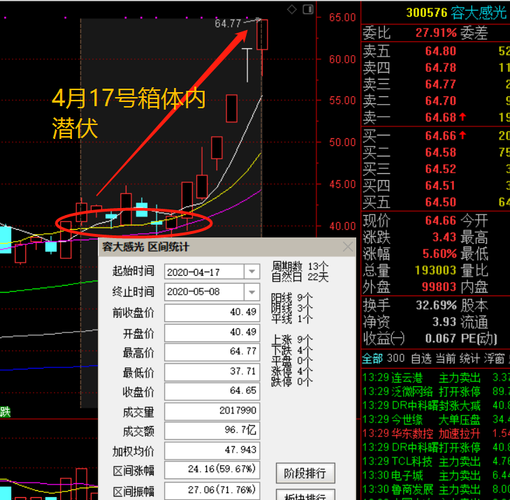The image size is (510, 500).
Task: Click the 阶段排行 button
Action: [x=305, y=473]
